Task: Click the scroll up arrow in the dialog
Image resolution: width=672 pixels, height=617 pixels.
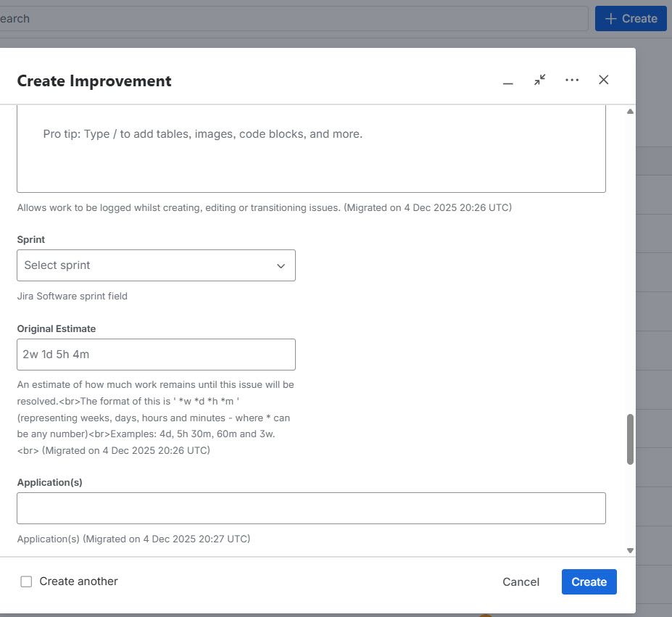Action: pyautogui.click(x=630, y=112)
